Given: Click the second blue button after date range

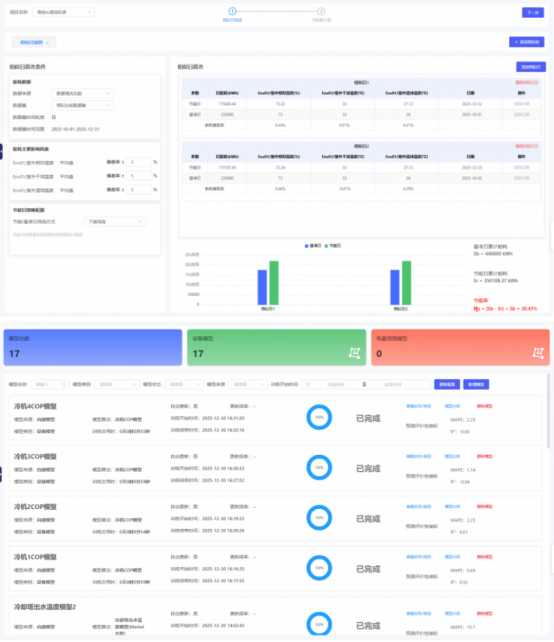Looking at the screenshot, I should 476,384.
